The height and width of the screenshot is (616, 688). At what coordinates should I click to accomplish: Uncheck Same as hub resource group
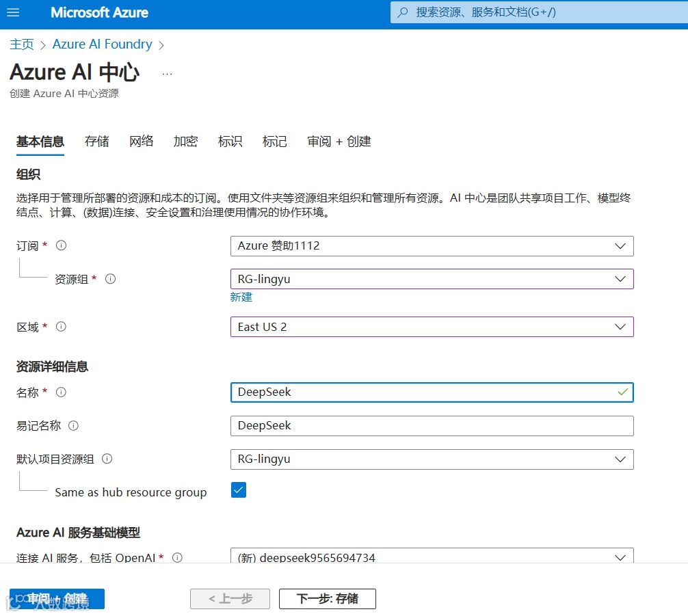[239, 490]
